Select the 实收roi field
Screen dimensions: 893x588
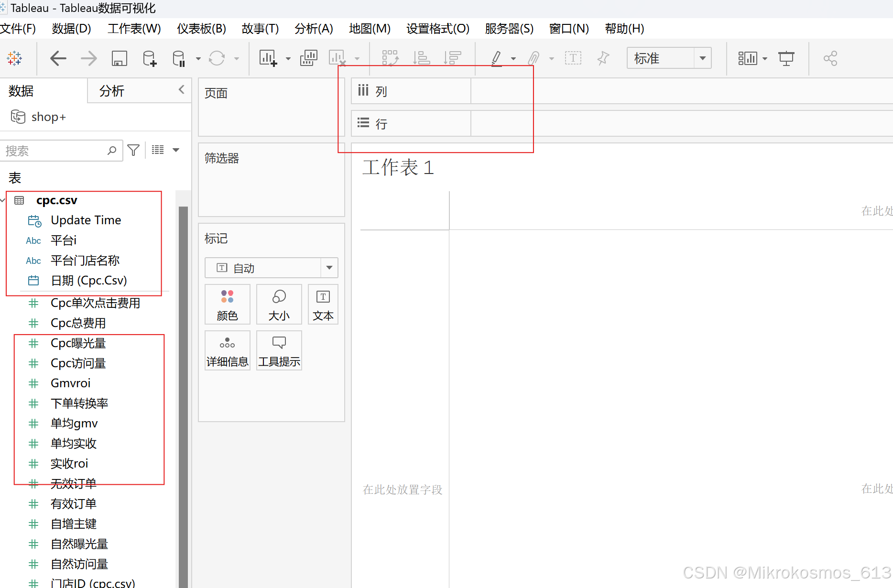pos(69,464)
